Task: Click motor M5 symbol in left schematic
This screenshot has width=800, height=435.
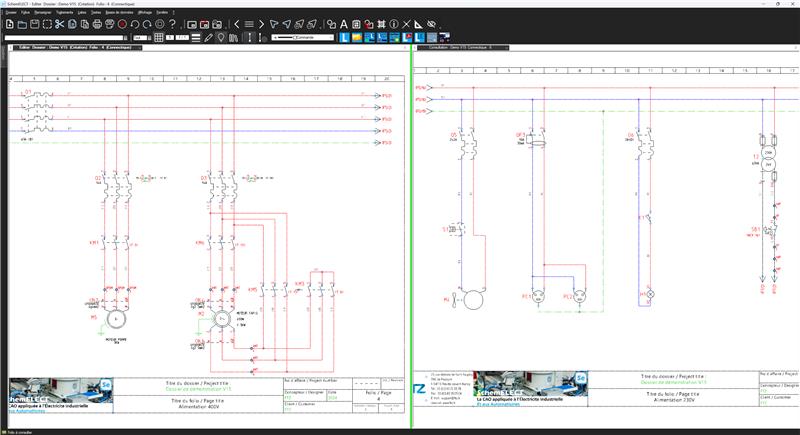Action: click(x=116, y=317)
